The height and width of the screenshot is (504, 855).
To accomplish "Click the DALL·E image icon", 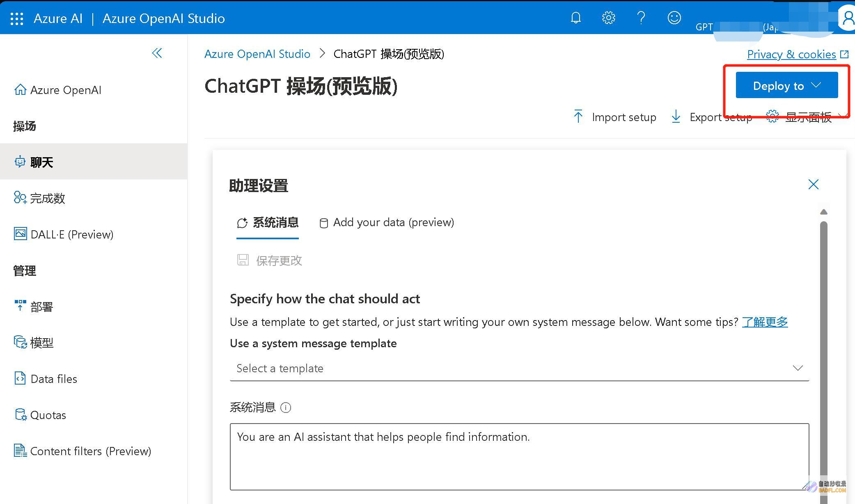I will [20, 234].
